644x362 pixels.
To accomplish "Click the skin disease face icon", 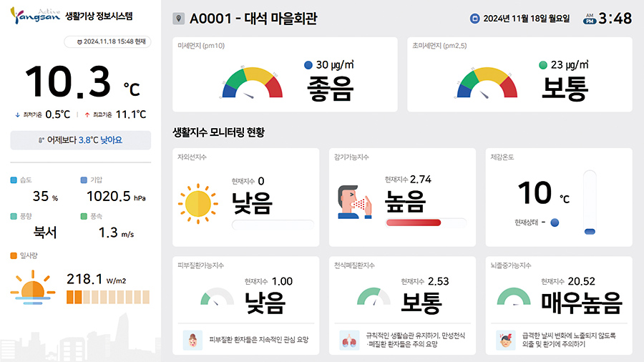I will (192, 339).
